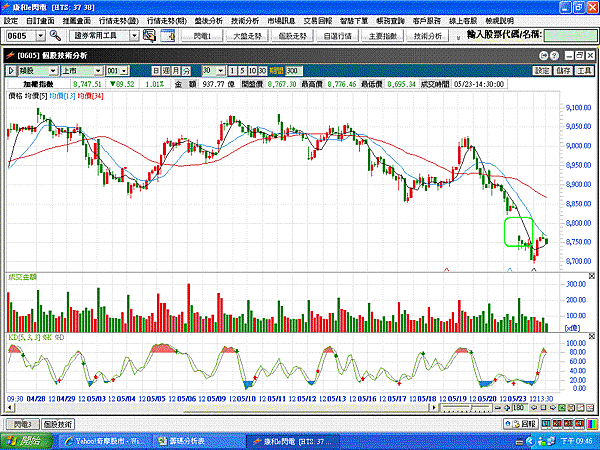
Task: Expand hidden tray icons with the round arrow
Action: tap(530, 441)
